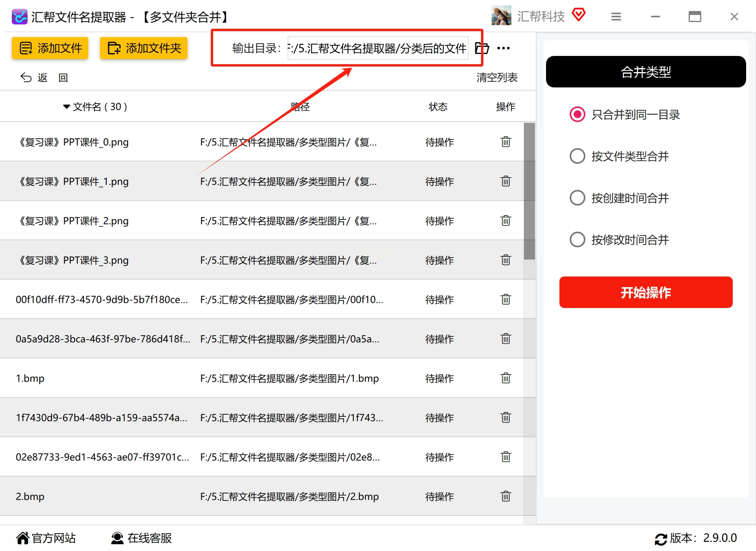The height and width of the screenshot is (551, 756).
Task: Click the three-dots browse button
Action: point(503,48)
